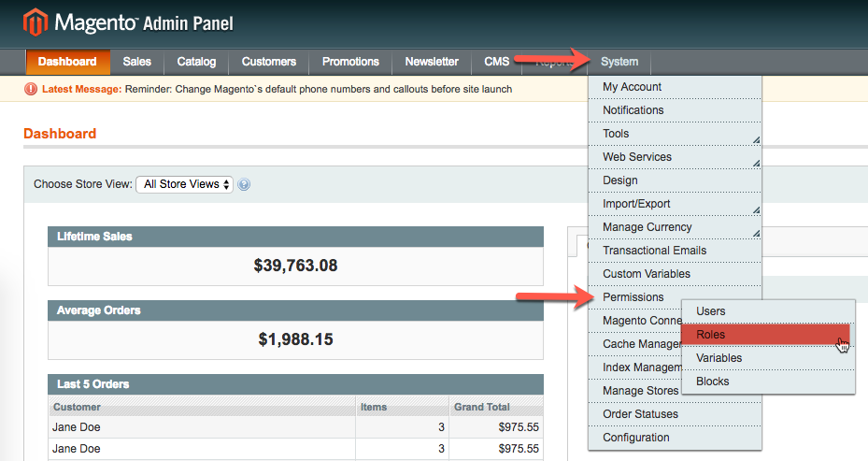Open the Dashboard tab
The image size is (868, 461).
pos(67,62)
